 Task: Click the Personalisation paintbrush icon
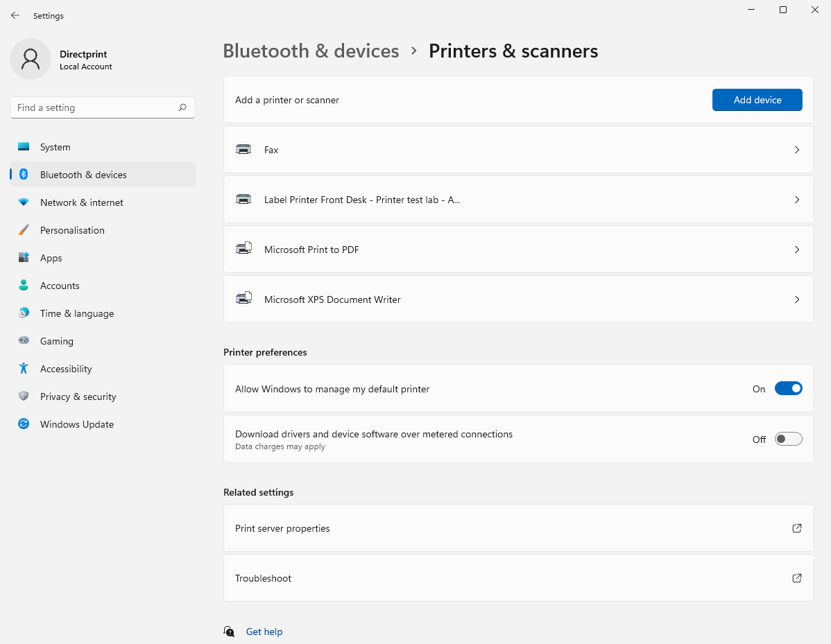[x=24, y=230]
